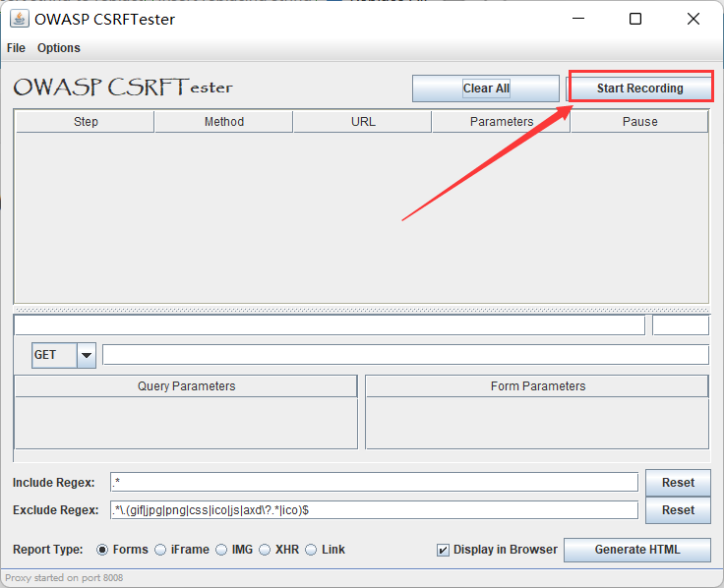Click the Clear All button
724x588 pixels.
[486, 88]
